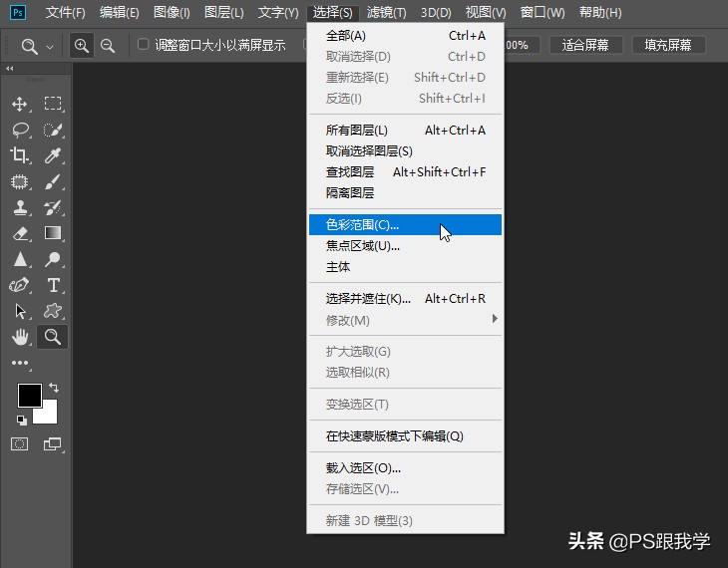Image resolution: width=728 pixels, height=568 pixels.
Task: Select the Crop tool
Action: click(20, 155)
